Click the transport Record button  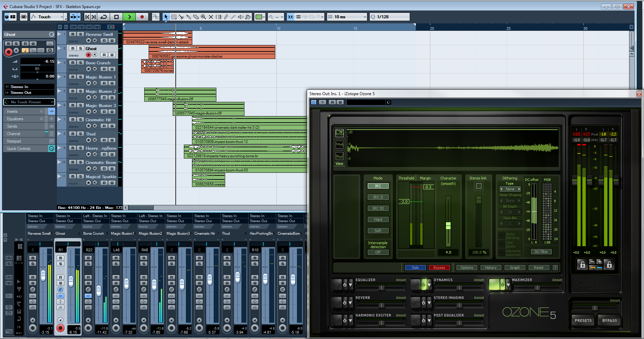[142, 17]
